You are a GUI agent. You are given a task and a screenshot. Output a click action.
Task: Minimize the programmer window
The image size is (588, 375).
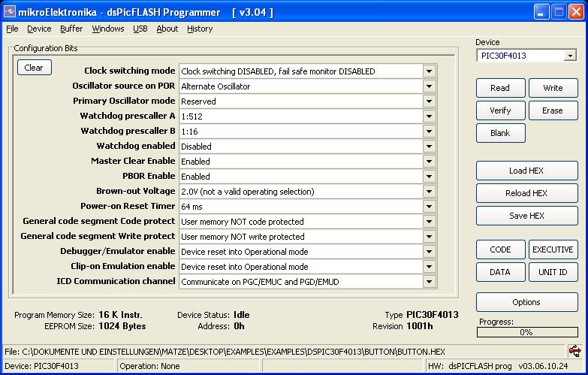pyautogui.click(x=541, y=12)
